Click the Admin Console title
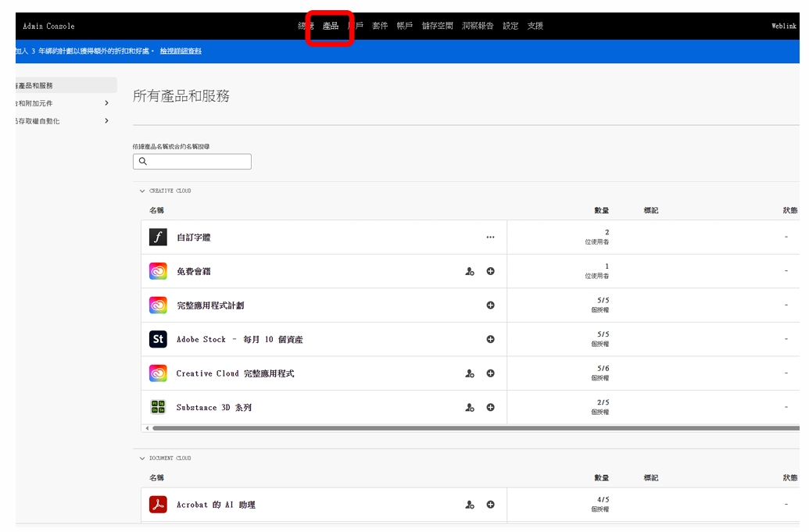Viewport: 809px width, 532px height. (48, 26)
